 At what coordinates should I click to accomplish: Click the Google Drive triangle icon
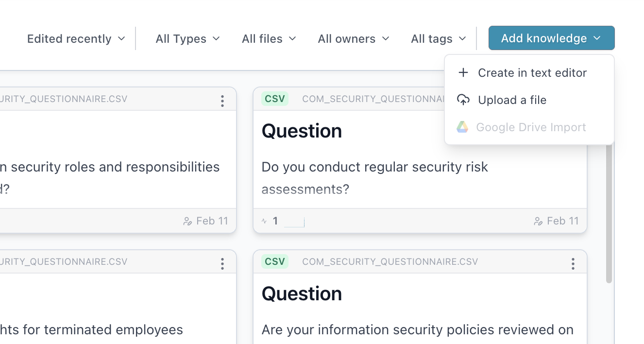462,127
